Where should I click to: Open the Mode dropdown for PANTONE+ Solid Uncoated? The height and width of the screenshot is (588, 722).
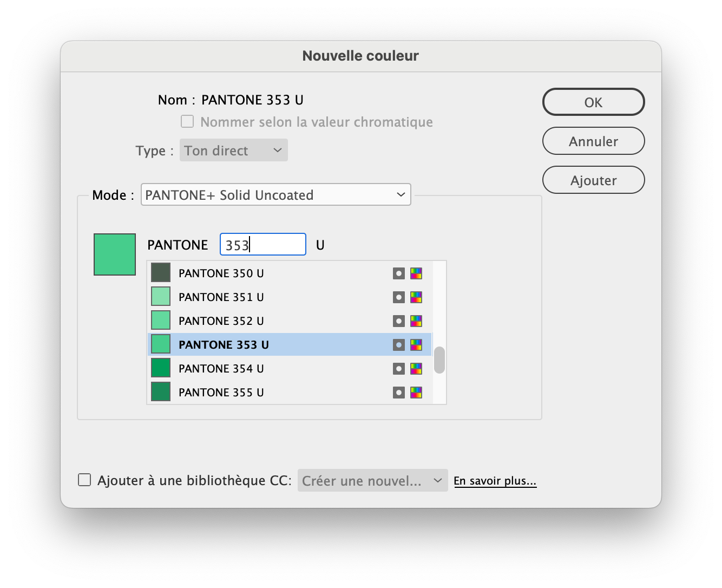tap(275, 194)
